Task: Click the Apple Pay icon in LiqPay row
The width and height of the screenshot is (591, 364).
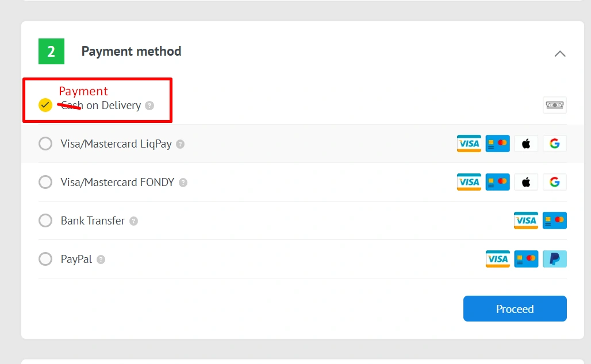Action: 526,144
